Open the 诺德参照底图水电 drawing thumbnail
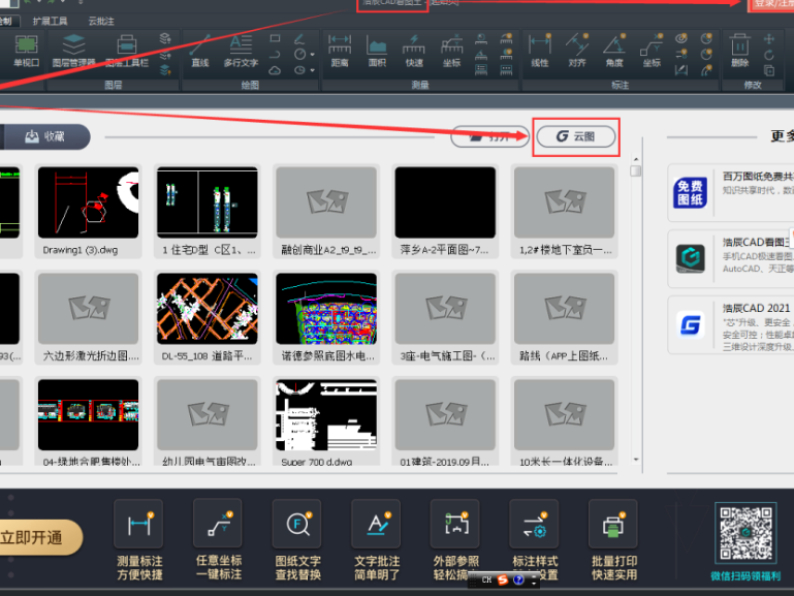Image resolution: width=794 pixels, height=596 pixels. point(326,309)
